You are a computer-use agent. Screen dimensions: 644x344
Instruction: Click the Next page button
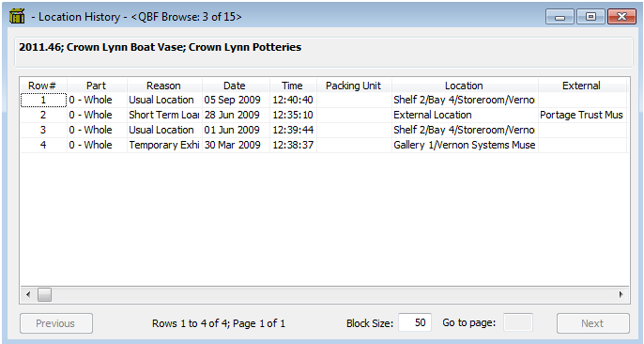tap(593, 323)
